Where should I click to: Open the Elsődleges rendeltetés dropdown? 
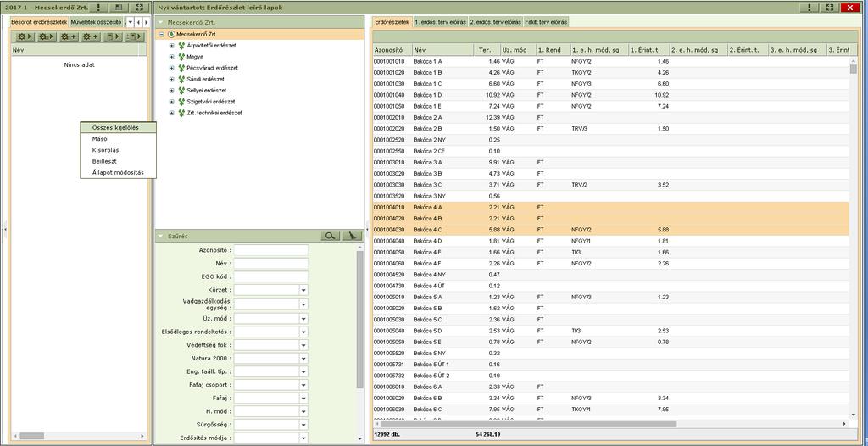pyautogui.click(x=303, y=332)
